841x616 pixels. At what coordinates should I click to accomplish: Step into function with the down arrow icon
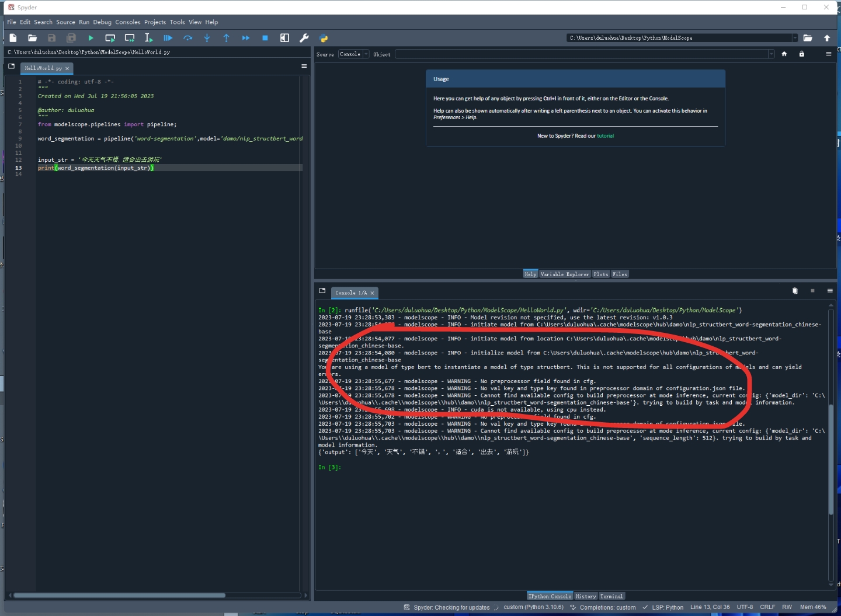pos(207,38)
